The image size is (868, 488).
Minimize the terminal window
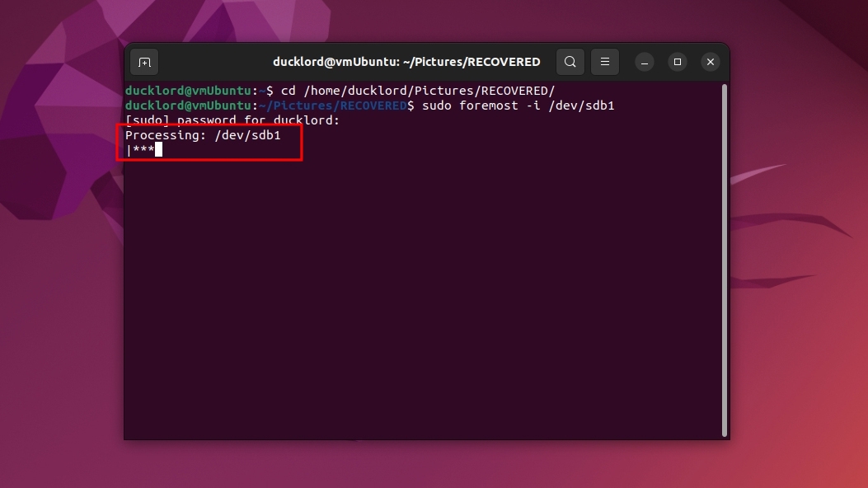645,62
